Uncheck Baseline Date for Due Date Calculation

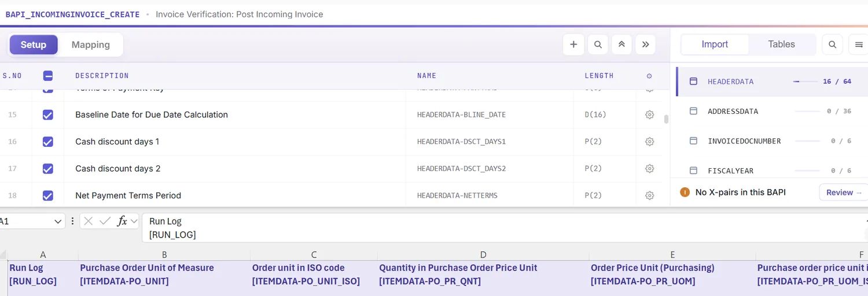(48, 115)
